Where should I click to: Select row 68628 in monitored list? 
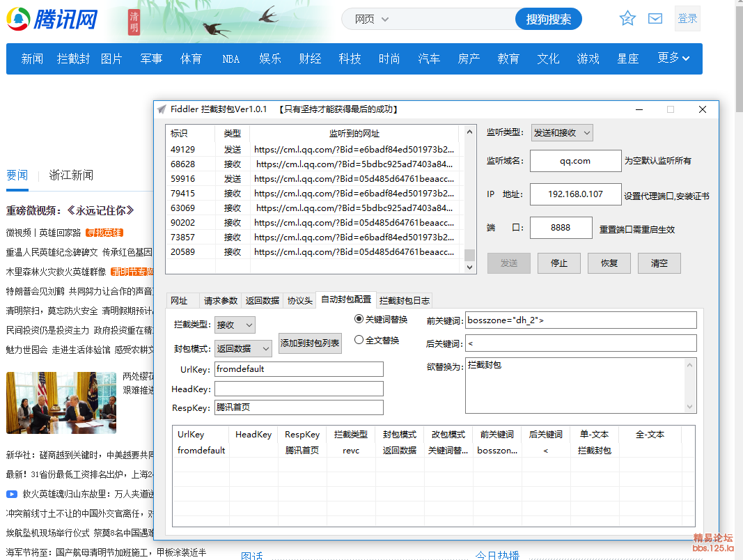pyautogui.click(x=315, y=164)
